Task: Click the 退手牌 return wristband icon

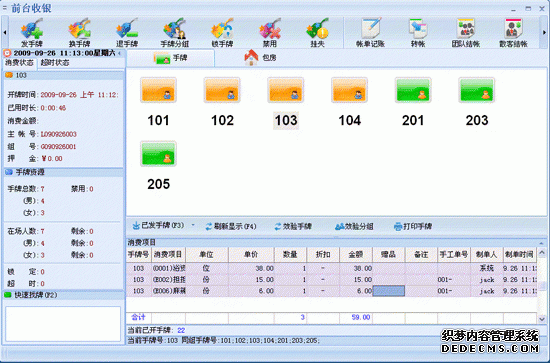Action: 127,32
